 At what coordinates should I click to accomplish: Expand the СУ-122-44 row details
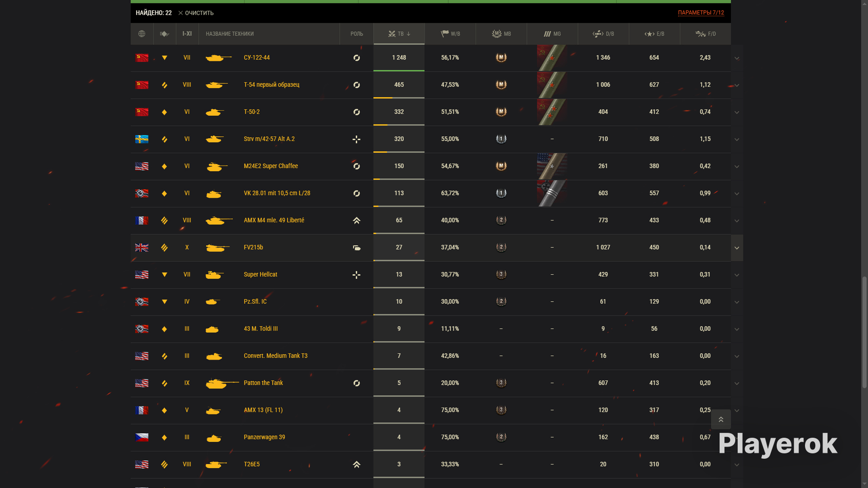pyautogui.click(x=737, y=58)
